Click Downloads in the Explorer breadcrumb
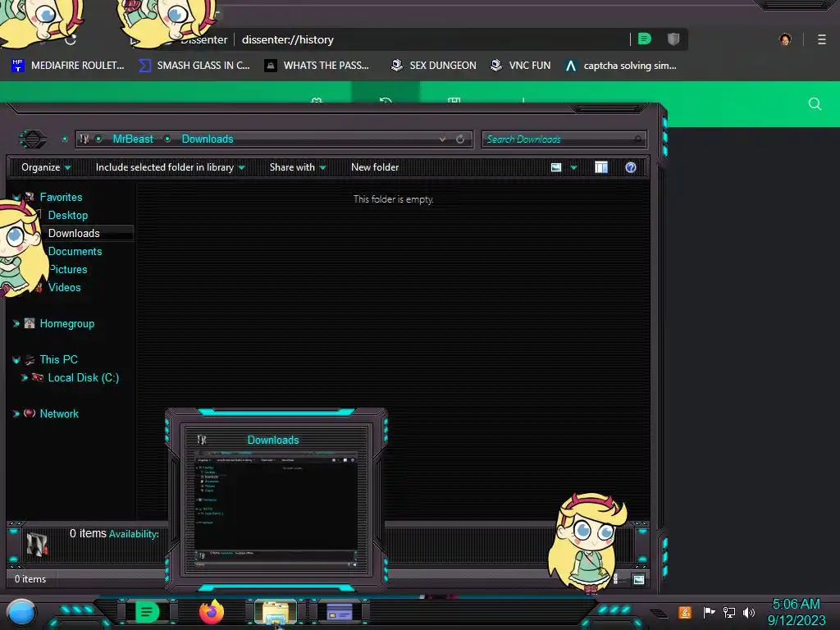The width and height of the screenshot is (840, 630). pyautogui.click(x=208, y=139)
